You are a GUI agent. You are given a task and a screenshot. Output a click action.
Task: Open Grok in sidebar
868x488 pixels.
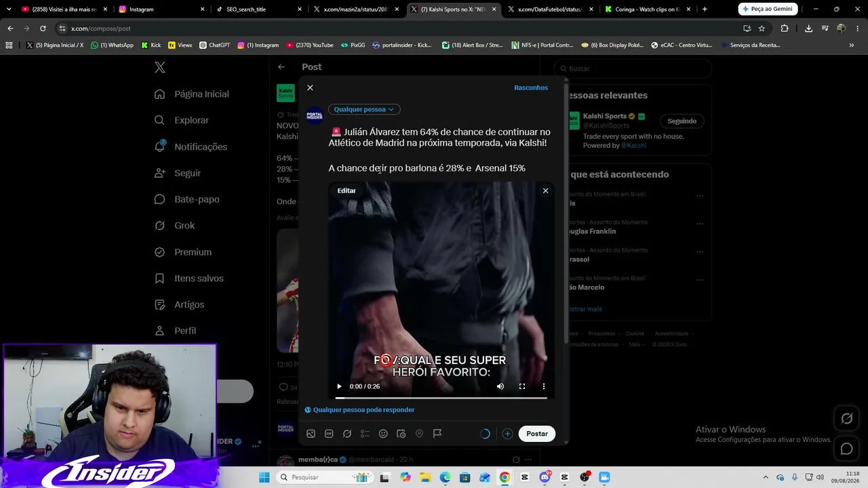point(174,226)
